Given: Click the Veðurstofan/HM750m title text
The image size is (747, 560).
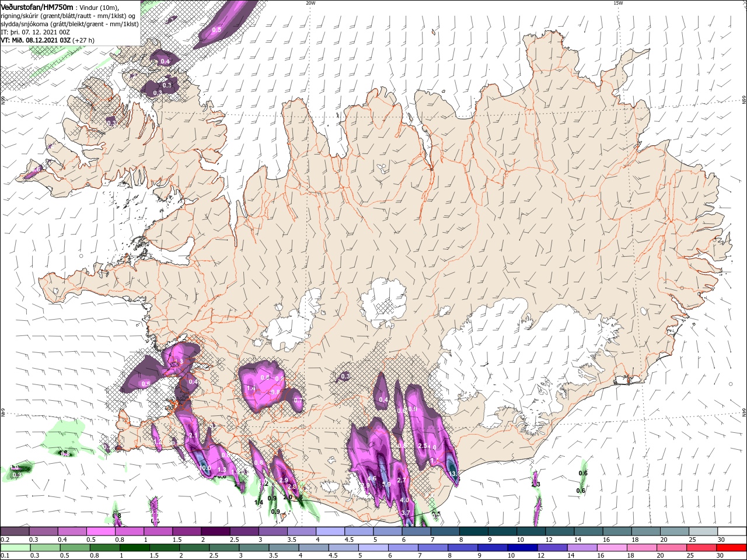Looking at the screenshot, I should (37, 7).
